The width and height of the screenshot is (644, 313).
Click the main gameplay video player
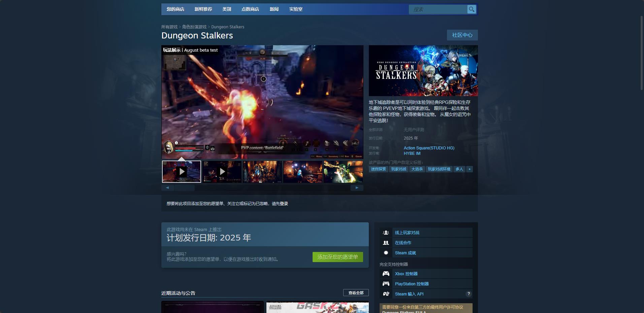[x=262, y=102]
